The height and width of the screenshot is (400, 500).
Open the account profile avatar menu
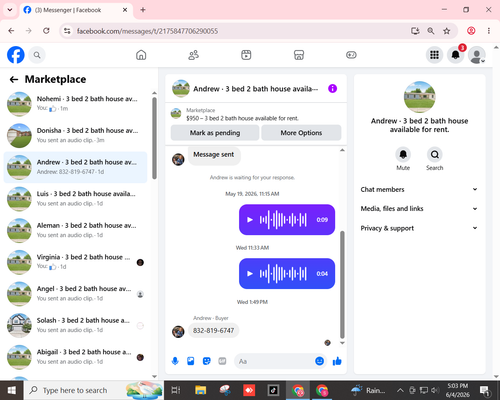pos(477,55)
